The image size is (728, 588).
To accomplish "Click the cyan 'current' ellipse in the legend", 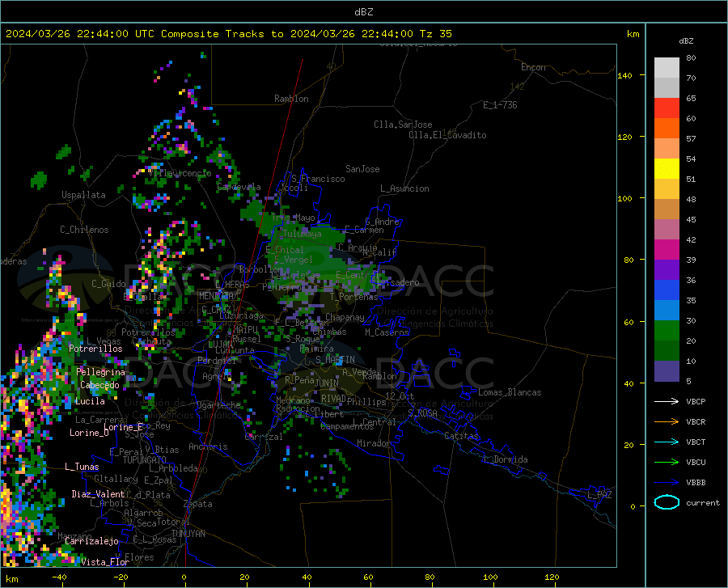I will coord(667,502).
